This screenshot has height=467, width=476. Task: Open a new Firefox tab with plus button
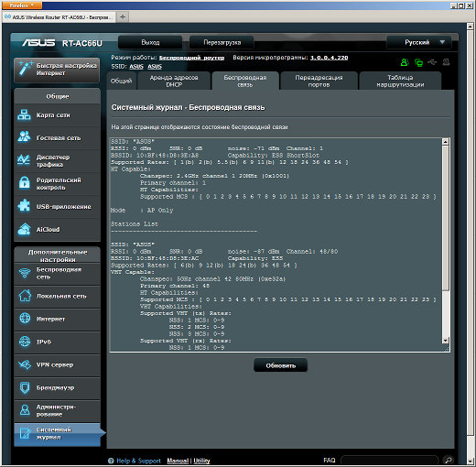[x=123, y=16]
